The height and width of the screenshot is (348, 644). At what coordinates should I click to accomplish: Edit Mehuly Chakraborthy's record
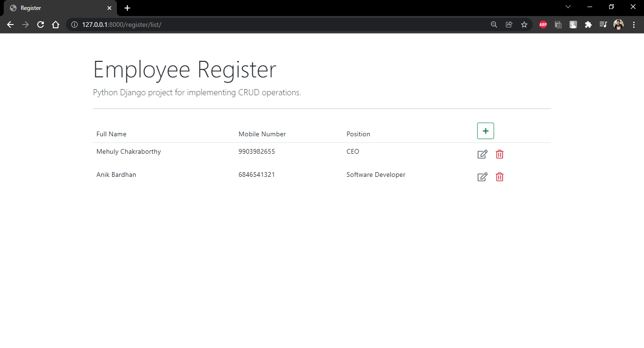tap(482, 154)
